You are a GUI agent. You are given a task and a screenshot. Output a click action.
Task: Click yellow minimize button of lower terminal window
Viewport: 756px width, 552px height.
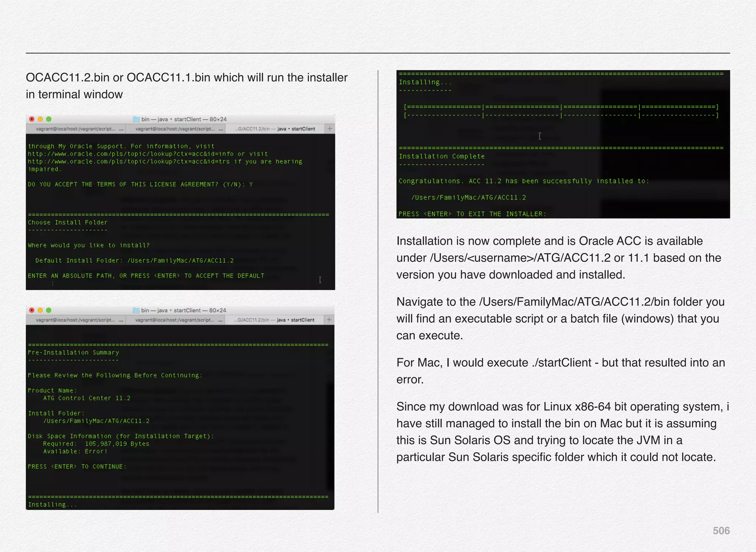(x=40, y=310)
